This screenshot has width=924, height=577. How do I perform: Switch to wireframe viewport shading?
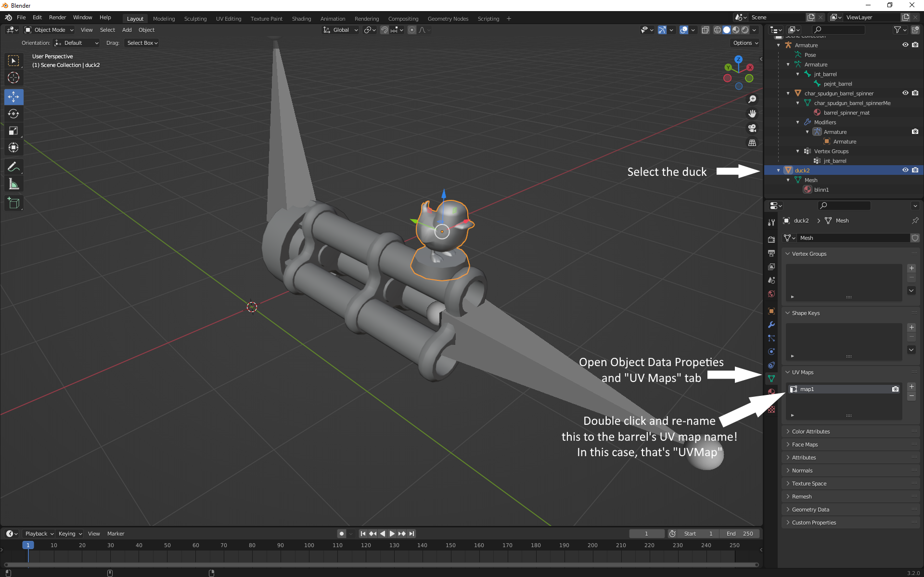[x=718, y=30]
